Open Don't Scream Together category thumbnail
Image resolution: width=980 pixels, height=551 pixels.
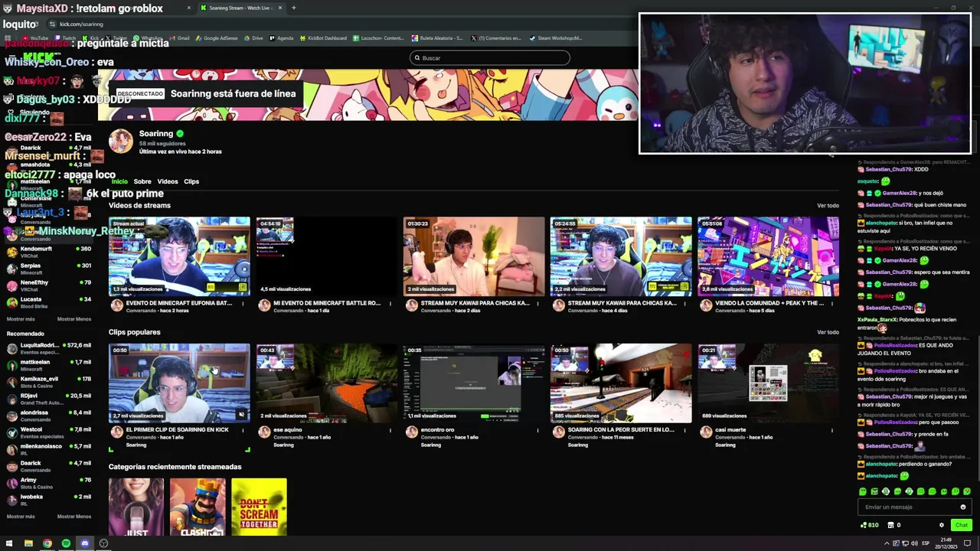tap(259, 507)
